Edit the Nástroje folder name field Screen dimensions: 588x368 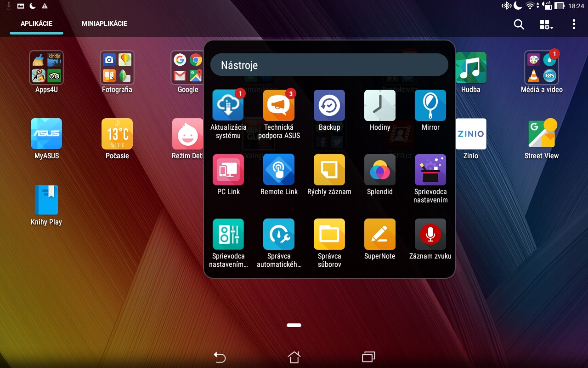[329, 65]
